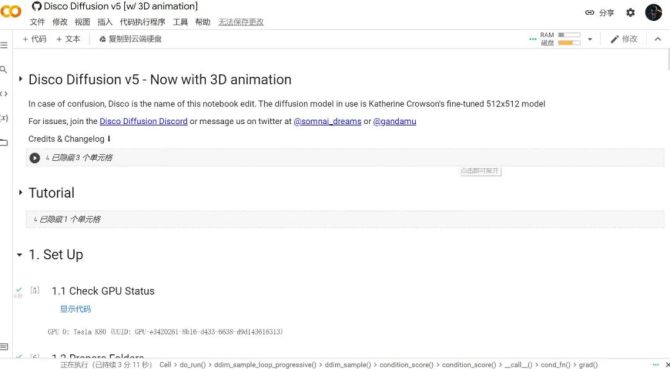This screenshot has height=369, width=670.
Task: Add a text cell
Action: [68, 39]
